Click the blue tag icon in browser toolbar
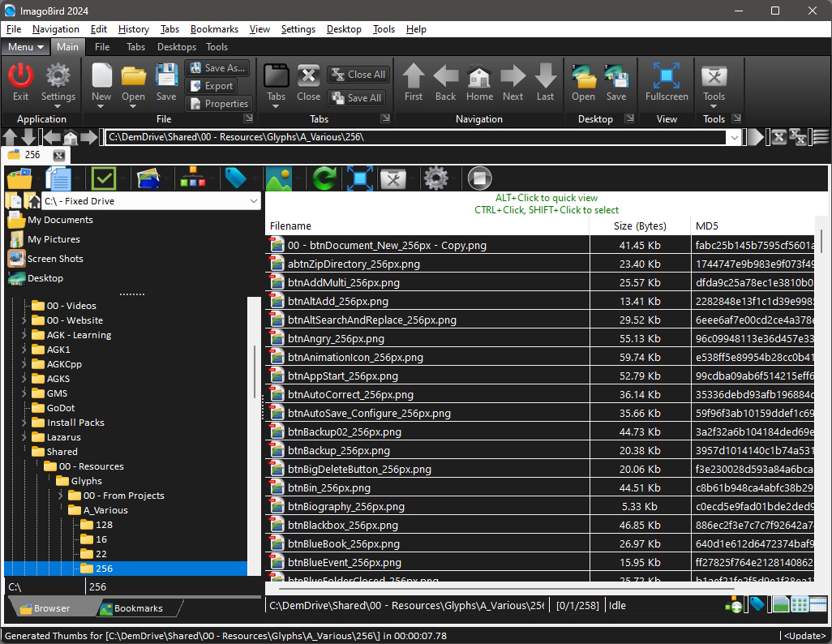Viewport: 832px width, 644px height. [x=235, y=178]
